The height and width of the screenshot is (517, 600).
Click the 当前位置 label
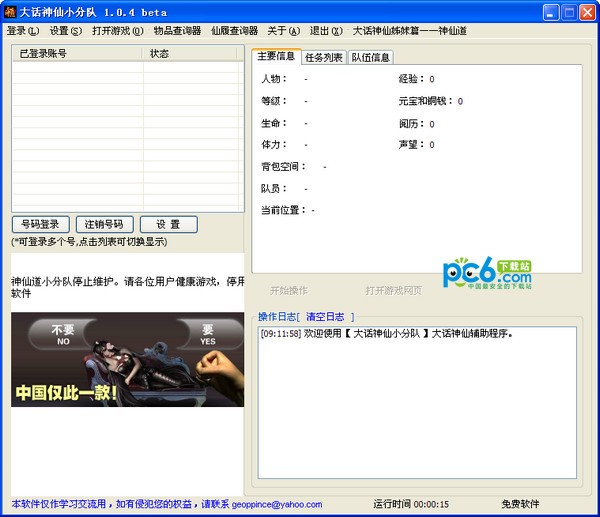tap(284, 210)
